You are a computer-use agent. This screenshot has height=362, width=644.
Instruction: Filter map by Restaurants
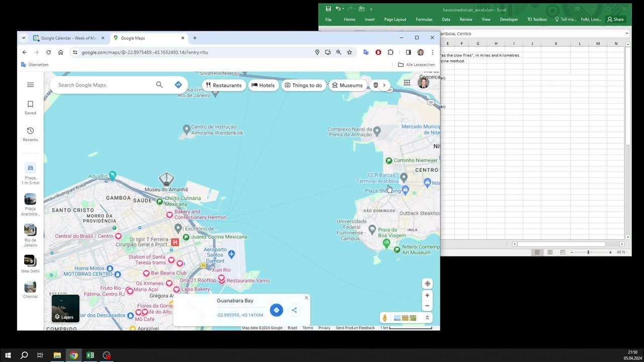click(x=224, y=85)
